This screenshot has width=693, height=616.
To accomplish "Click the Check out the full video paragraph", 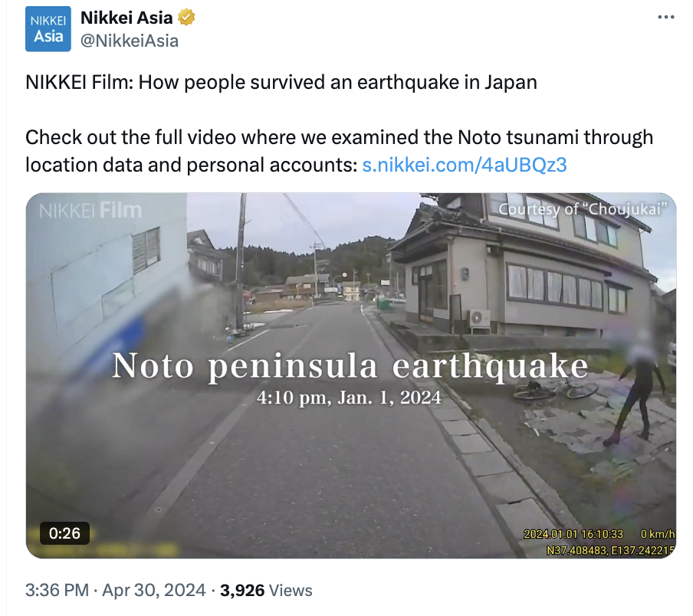I will tap(339, 150).
